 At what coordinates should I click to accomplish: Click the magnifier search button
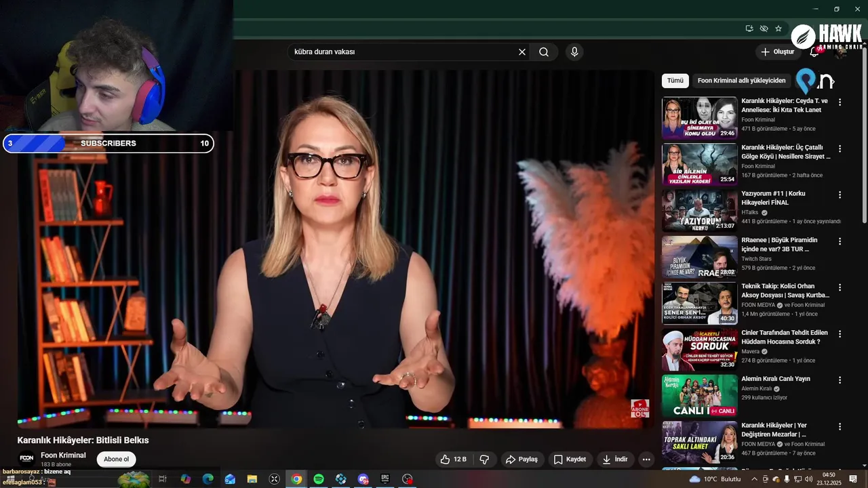coord(544,52)
